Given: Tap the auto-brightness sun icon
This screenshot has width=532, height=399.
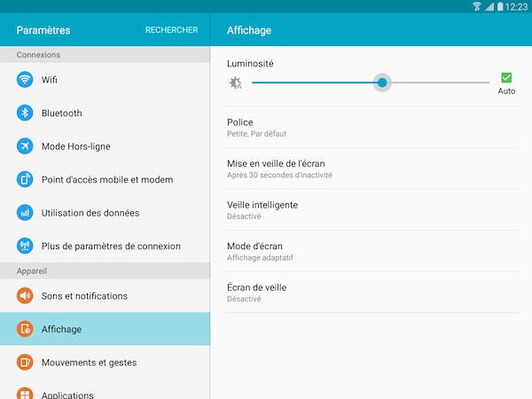Looking at the screenshot, I should pos(235,82).
